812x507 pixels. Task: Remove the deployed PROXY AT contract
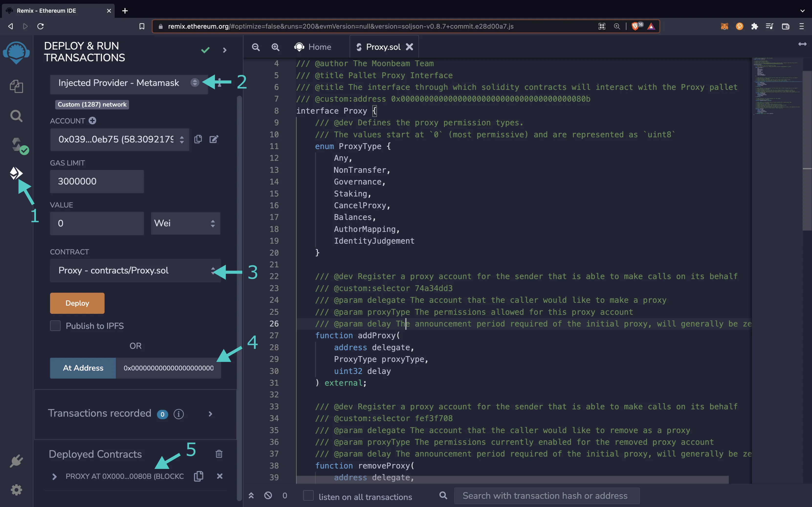coord(220,476)
